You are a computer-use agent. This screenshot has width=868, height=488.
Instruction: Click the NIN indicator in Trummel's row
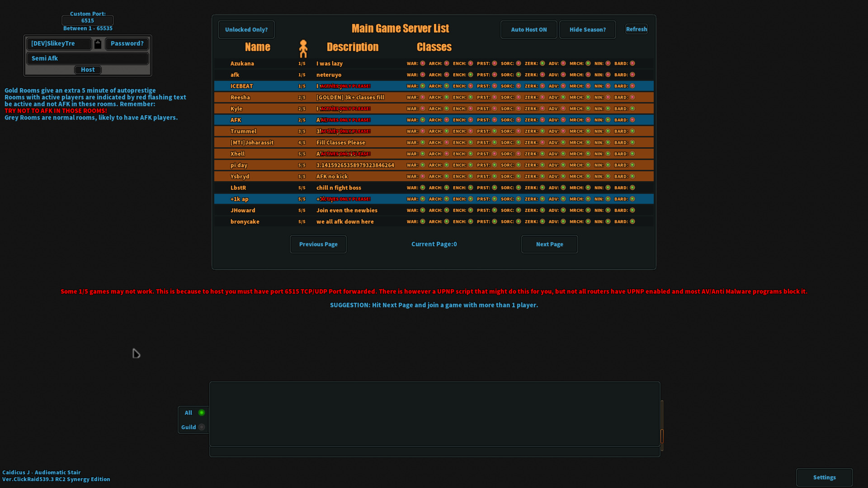(x=609, y=131)
